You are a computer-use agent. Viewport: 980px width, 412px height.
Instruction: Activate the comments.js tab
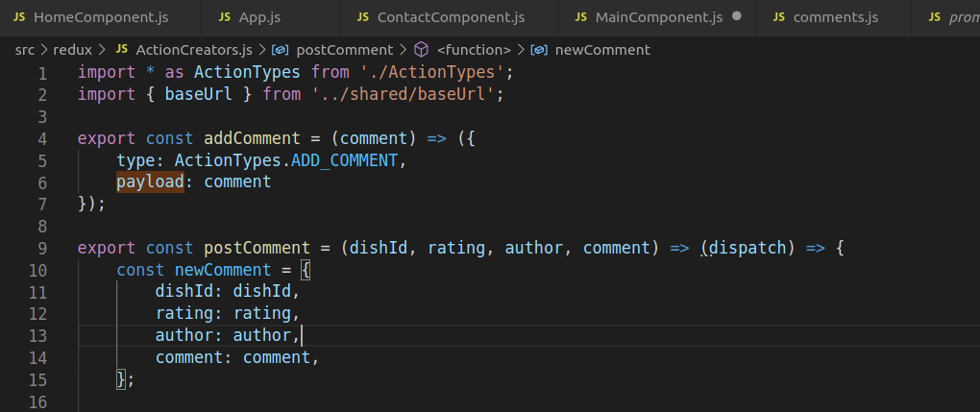pos(836,17)
